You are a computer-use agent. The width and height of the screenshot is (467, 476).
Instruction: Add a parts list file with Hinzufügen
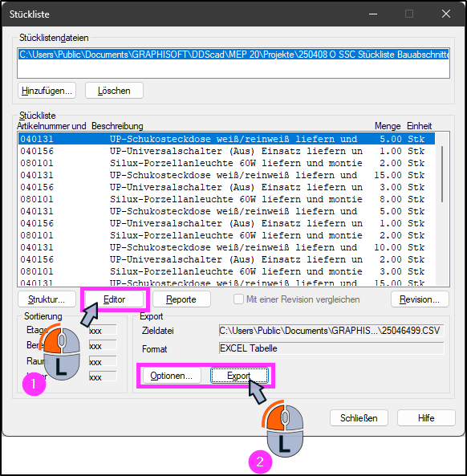[x=47, y=91]
